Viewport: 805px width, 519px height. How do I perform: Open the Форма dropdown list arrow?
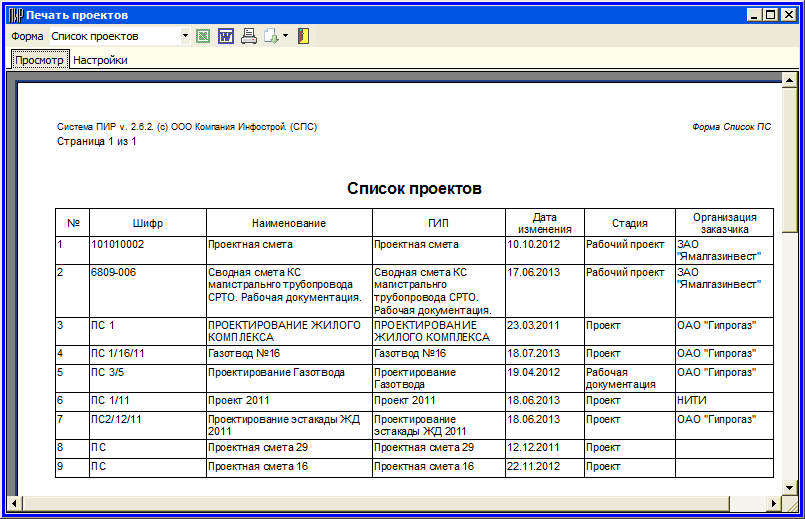click(x=185, y=36)
